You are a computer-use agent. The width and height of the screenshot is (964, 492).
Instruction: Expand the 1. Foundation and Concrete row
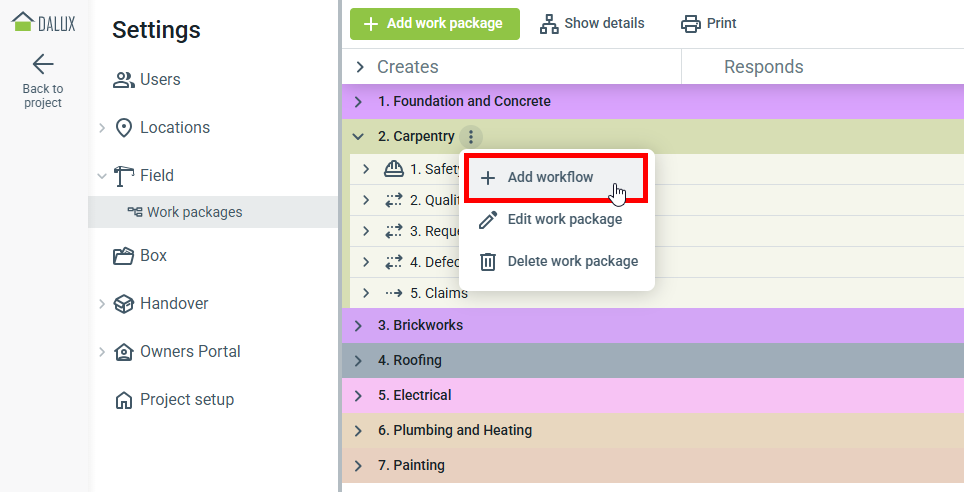(x=358, y=102)
